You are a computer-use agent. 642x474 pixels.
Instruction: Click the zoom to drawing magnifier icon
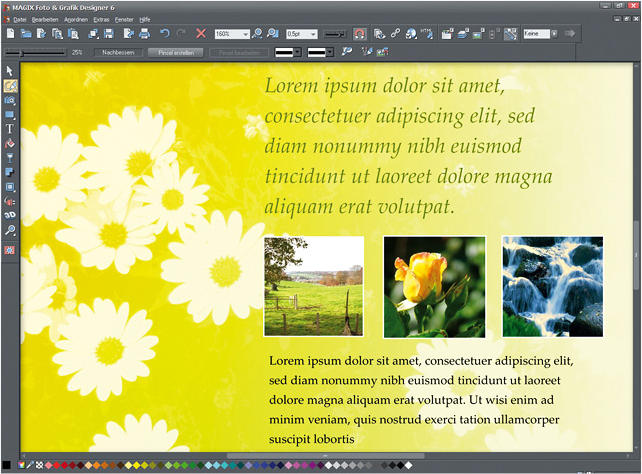(257, 34)
